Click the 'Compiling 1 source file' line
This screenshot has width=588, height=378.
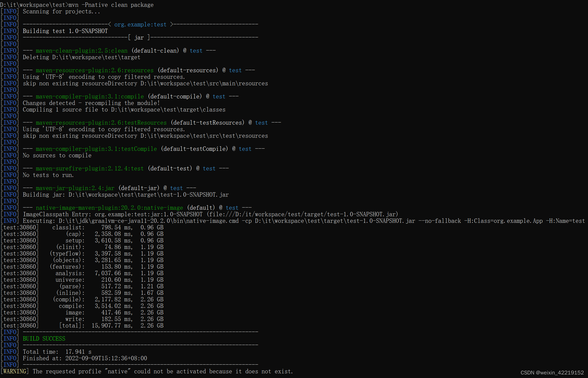point(124,110)
